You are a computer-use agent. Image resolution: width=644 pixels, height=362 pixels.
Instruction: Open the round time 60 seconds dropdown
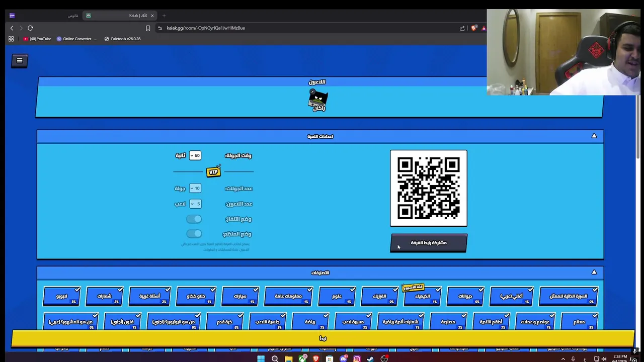pyautogui.click(x=195, y=155)
